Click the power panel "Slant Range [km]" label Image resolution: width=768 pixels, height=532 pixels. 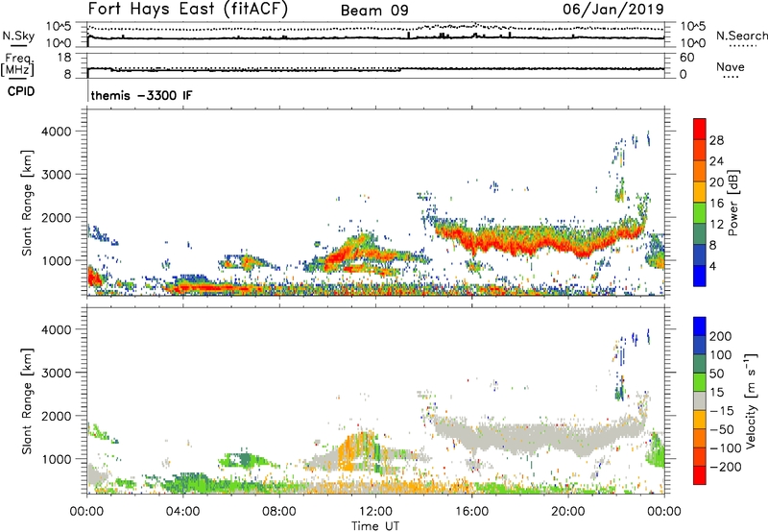(27, 203)
